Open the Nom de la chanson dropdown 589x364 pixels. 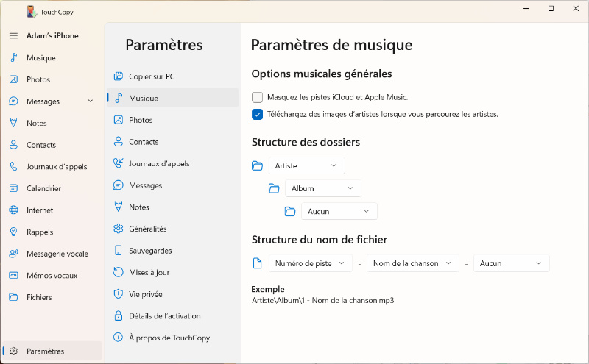(x=412, y=263)
